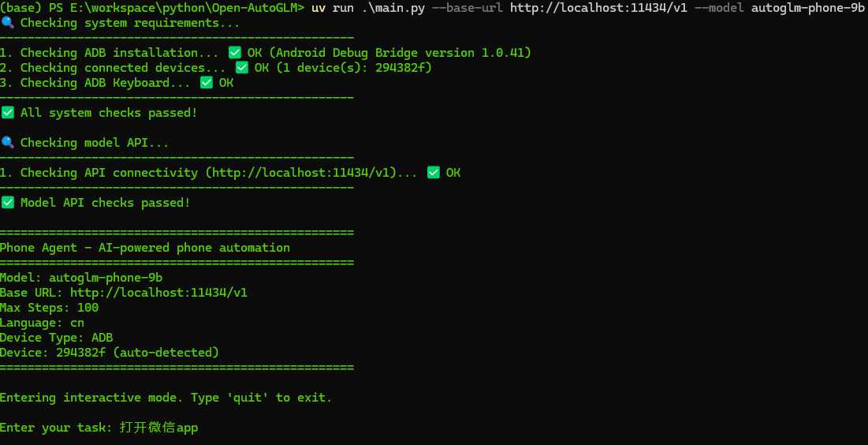
Task: Click the "Device Type: ADB" line
Action: [x=56, y=338]
